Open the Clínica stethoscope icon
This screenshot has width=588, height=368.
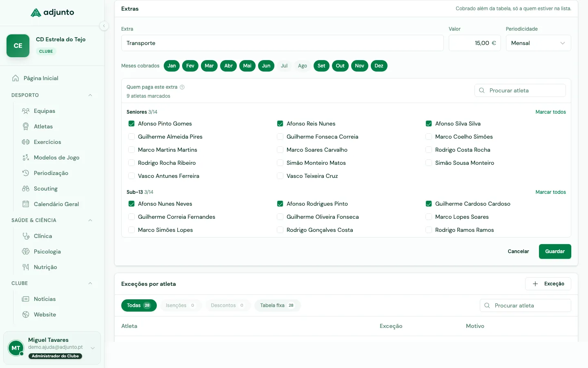click(26, 236)
